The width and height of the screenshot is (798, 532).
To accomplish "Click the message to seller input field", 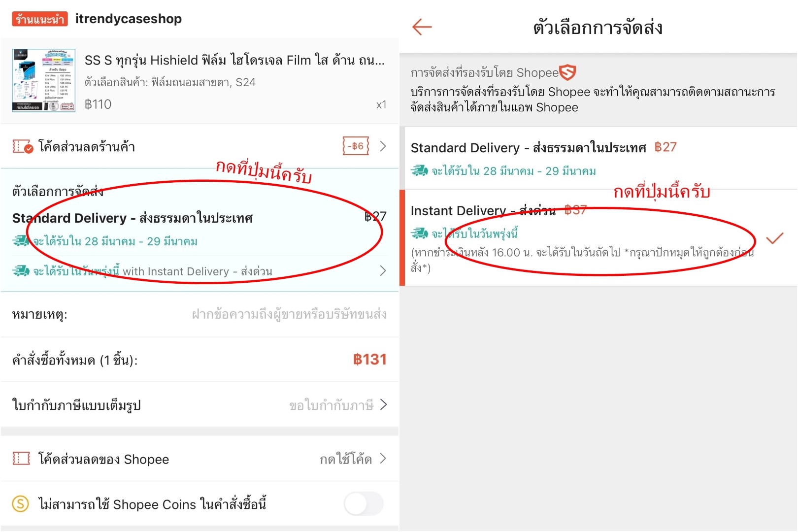I will pyautogui.click(x=289, y=314).
